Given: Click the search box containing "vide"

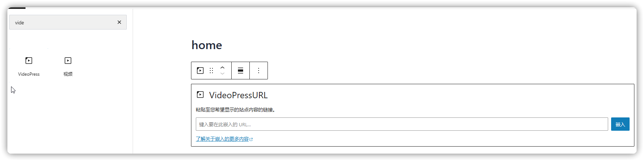Looking at the screenshot, I should (63, 23).
